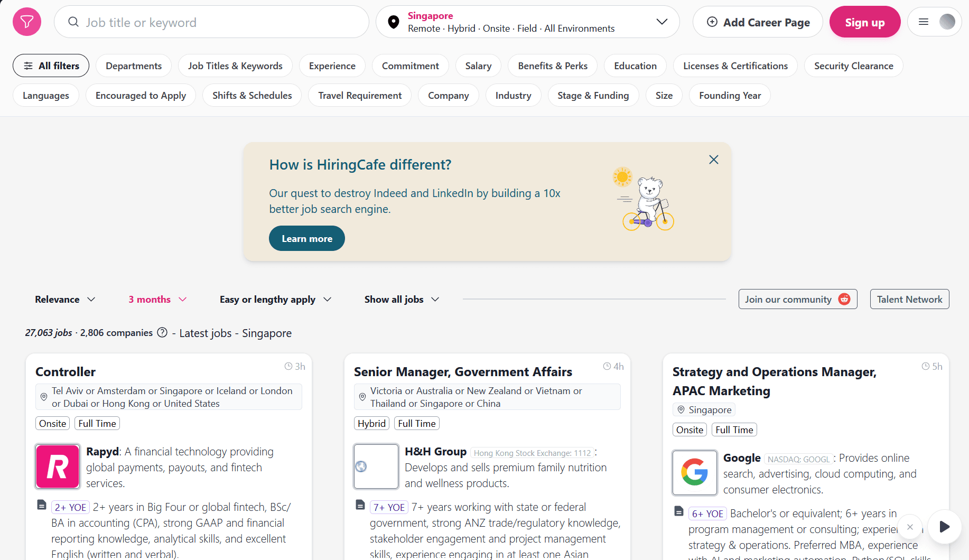Click the Rapyd company logo
The image size is (969, 560).
[58, 466]
